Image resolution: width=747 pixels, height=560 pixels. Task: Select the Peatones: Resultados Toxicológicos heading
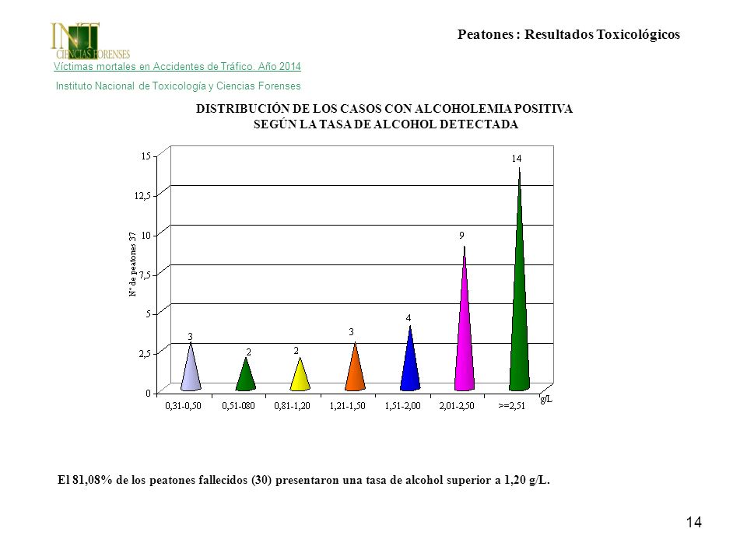click(568, 34)
